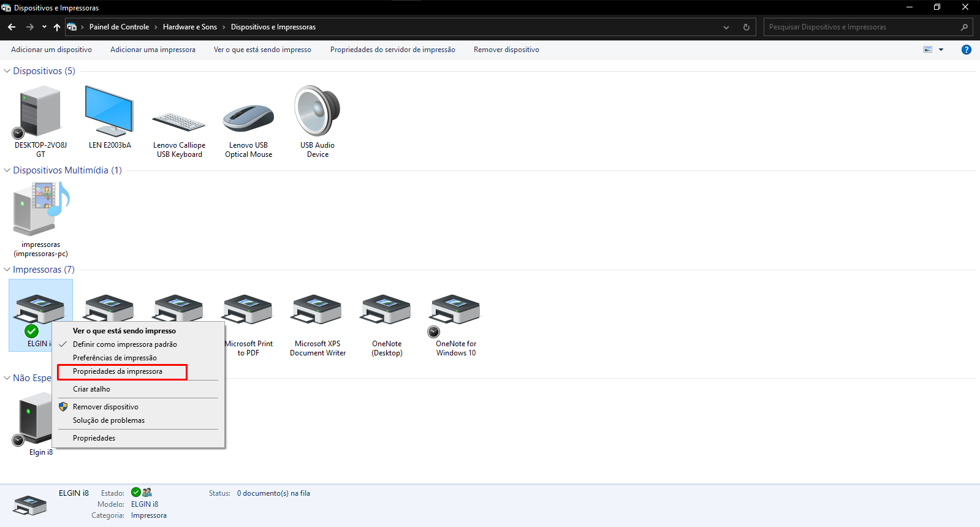Select the OneNote for Windows 10 printer
The width and height of the screenshot is (980, 527).
(x=456, y=311)
